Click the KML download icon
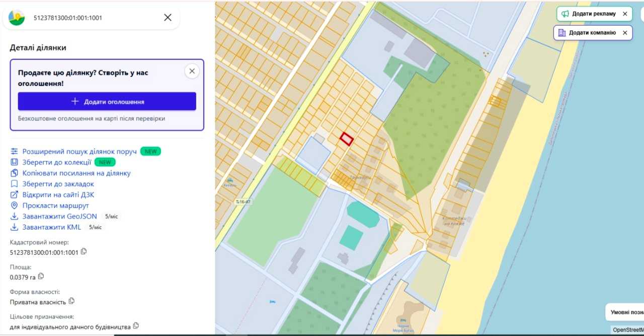This screenshot has width=644, height=336. (x=14, y=227)
